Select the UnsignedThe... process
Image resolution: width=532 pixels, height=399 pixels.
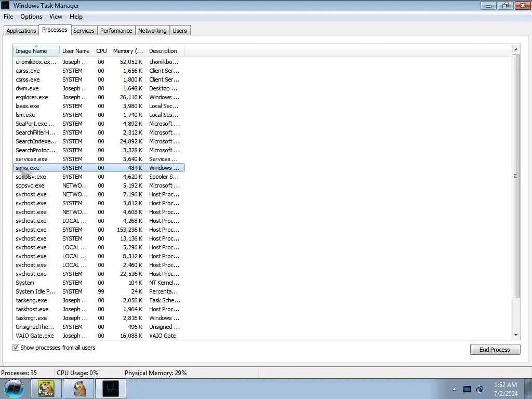(x=99, y=327)
